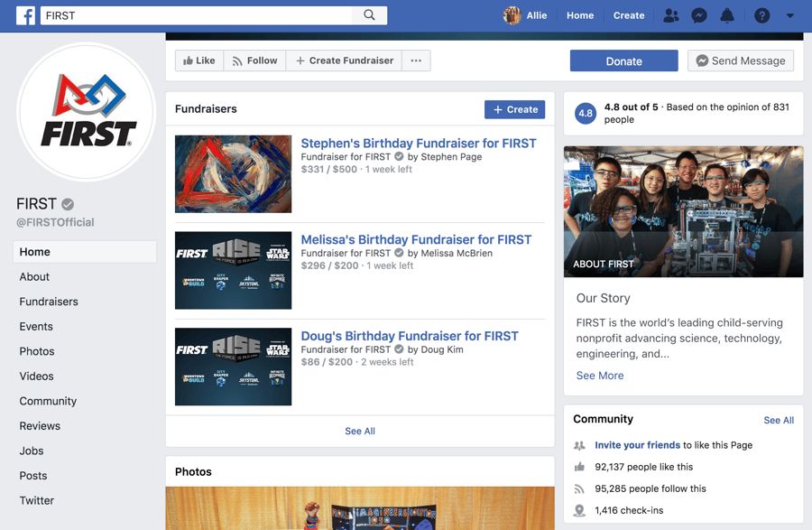Click the '$86 / $200' progress text
The image size is (812, 530).
tap(327, 362)
